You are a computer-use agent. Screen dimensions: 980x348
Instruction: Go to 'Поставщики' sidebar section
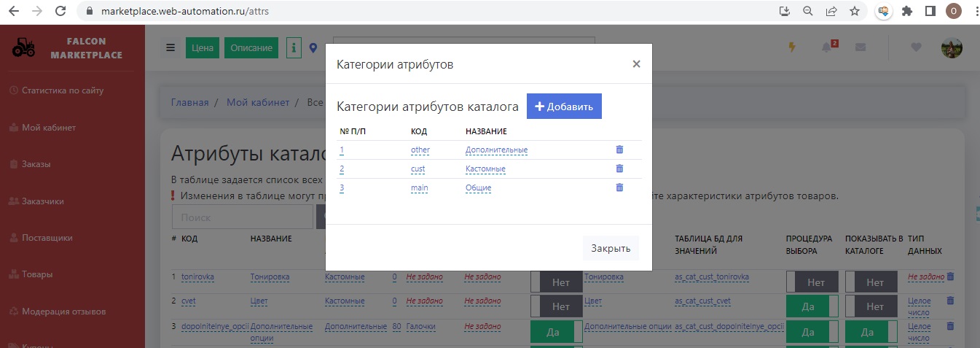[47, 238]
